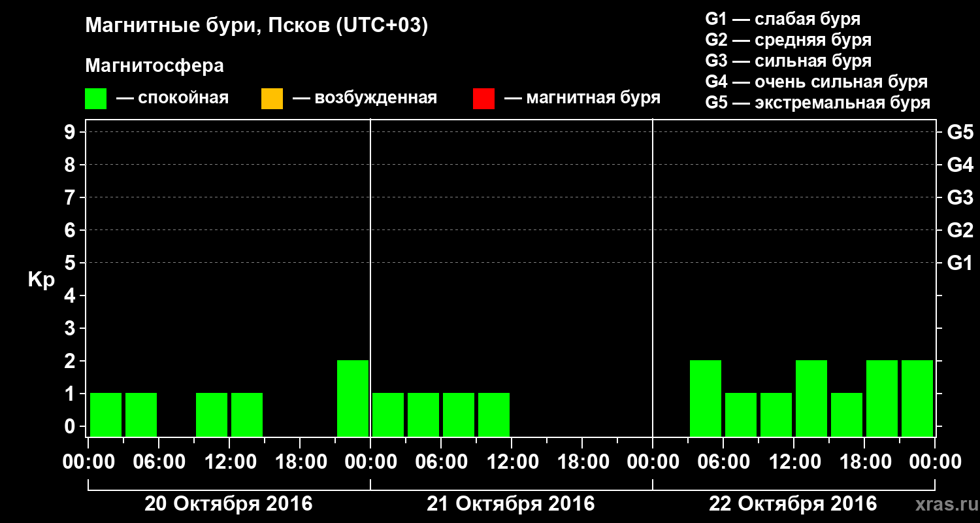Image resolution: width=980 pixels, height=523 pixels.
Task: Click the 12:00 time label under 21 October
Action: coord(512,462)
